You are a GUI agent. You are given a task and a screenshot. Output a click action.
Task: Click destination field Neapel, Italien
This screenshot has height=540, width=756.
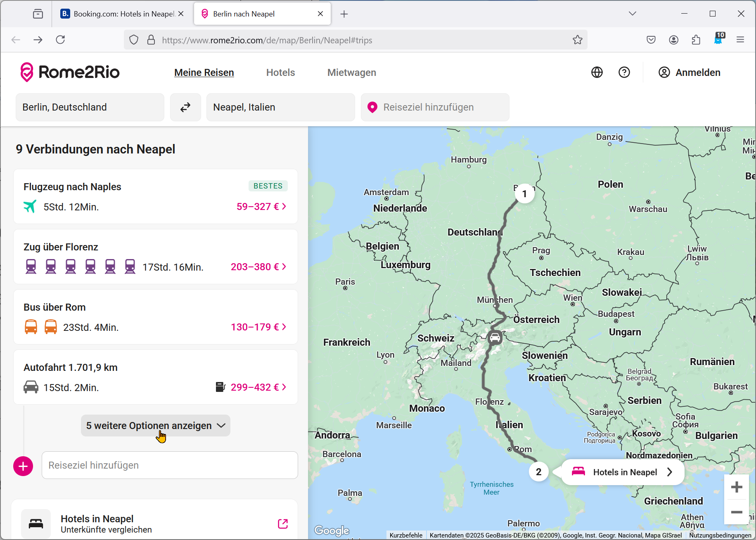pyautogui.click(x=281, y=107)
